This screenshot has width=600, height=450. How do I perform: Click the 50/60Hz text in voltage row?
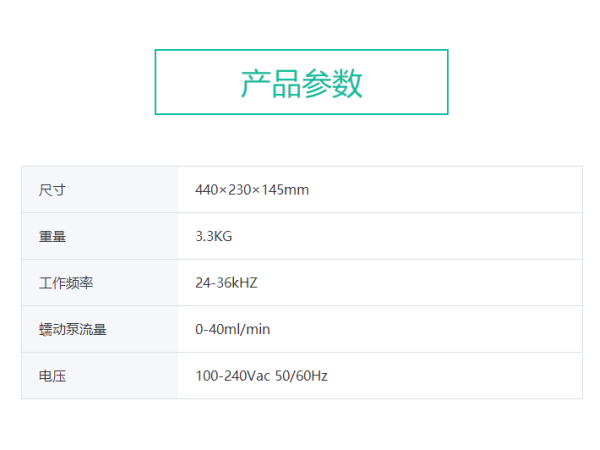[301, 376]
